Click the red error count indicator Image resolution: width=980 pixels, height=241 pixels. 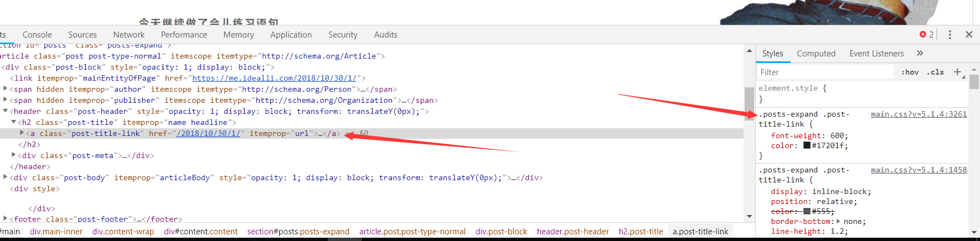[926, 34]
